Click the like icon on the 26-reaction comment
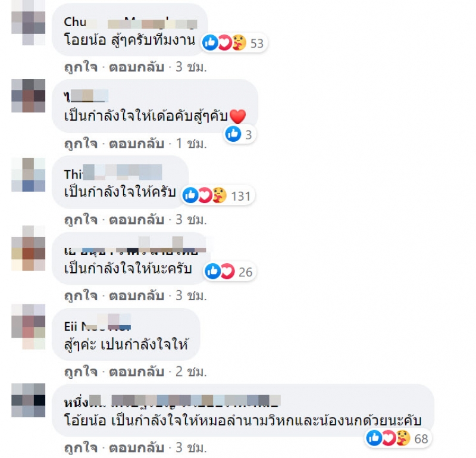Screen dimensions: 476x458 pyautogui.click(x=212, y=272)
